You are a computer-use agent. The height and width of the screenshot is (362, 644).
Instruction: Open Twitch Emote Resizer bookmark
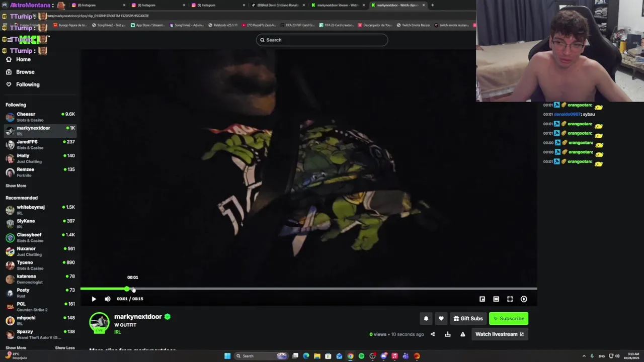pyautogui.click(x=413, y=25)
